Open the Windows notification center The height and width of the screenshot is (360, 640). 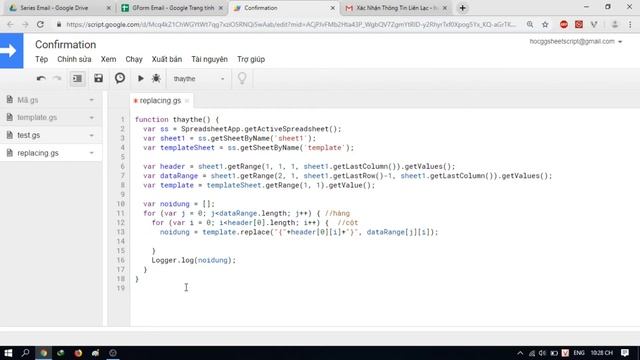(625, 353)
